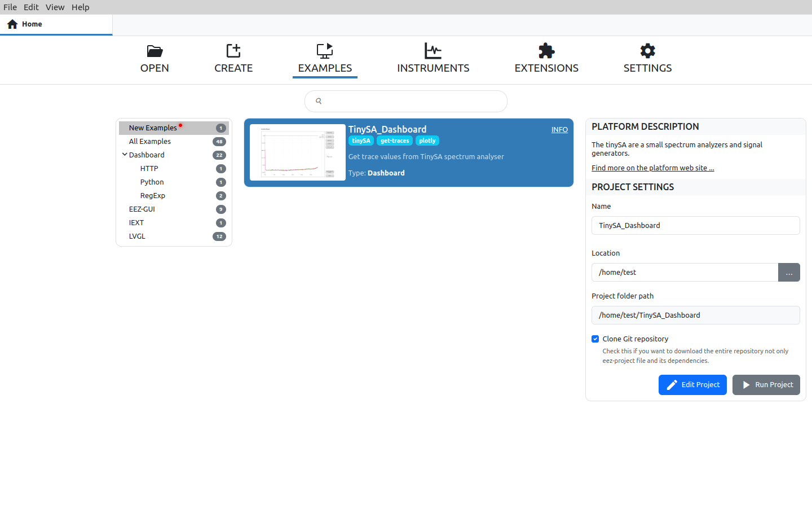Click the get-traces tag
Screen dimensions: 812x513
click(395, 141)
